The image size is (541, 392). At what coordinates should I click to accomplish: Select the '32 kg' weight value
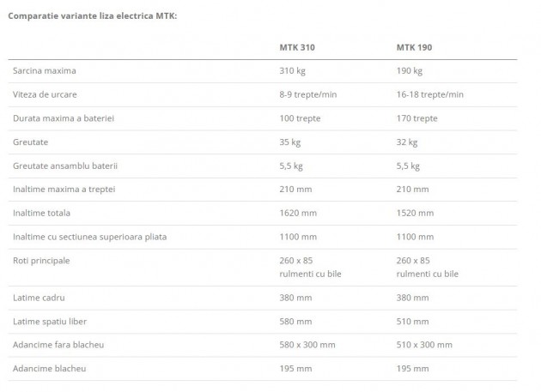pyautogui.click(x=407, y=142)
